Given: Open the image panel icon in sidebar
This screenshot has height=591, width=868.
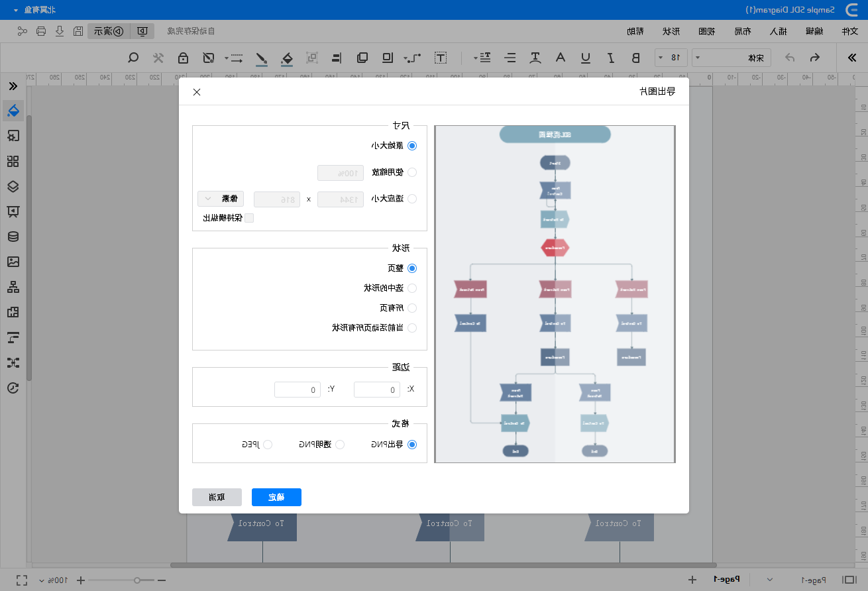Looking at the screenshot, I should coord(13,262).
